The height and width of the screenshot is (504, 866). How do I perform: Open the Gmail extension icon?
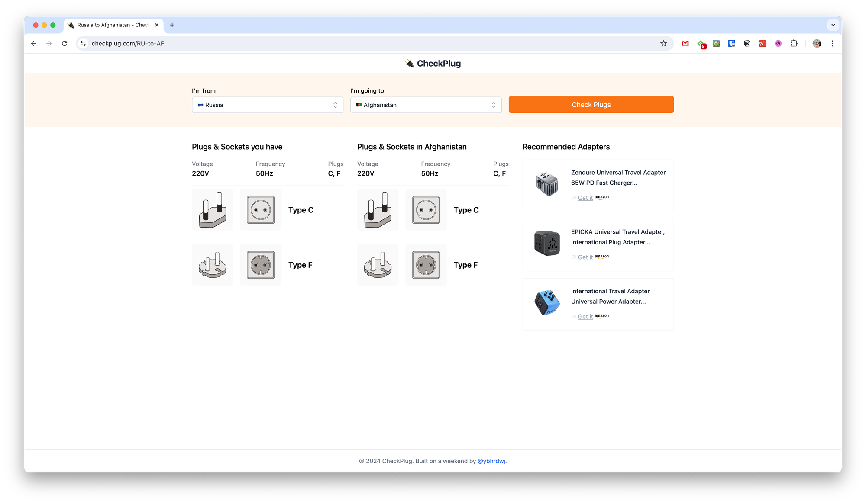click(685, 43)
